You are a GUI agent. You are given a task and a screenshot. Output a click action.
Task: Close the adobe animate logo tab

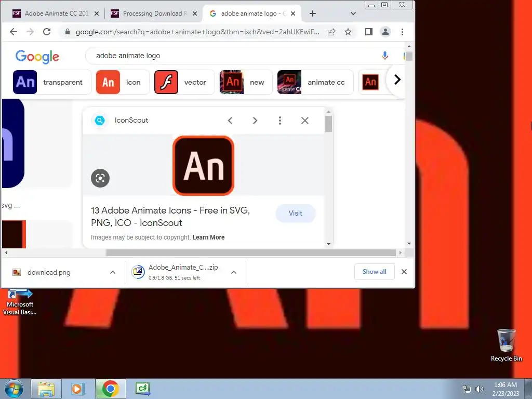(293, 14)
